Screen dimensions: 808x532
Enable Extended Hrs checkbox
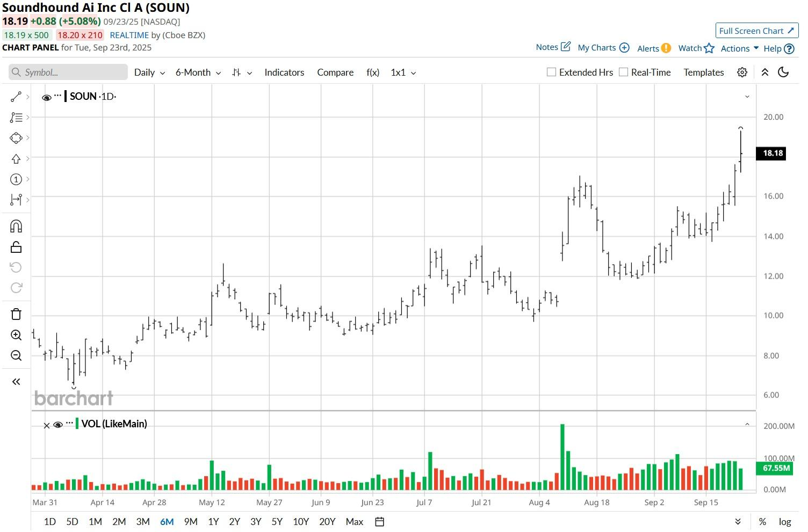pos(551,72)
